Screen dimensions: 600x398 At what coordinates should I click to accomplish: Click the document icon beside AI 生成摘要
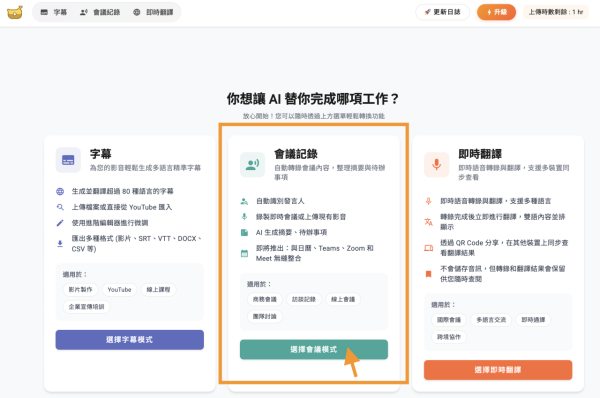(x=244, y=232)
